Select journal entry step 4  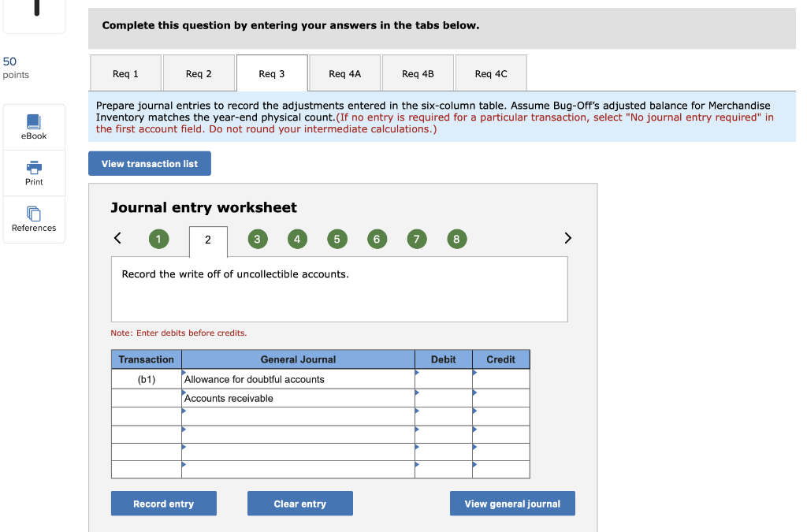pyautogui.click(x=297, y=240)
